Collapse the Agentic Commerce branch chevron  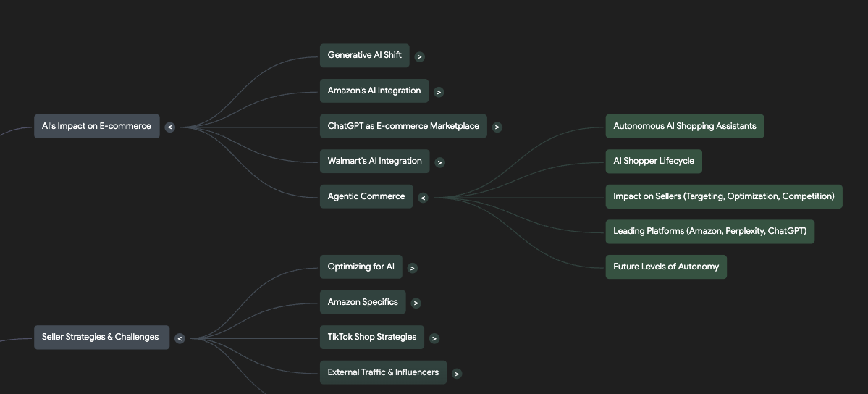(x=423, y=198)
